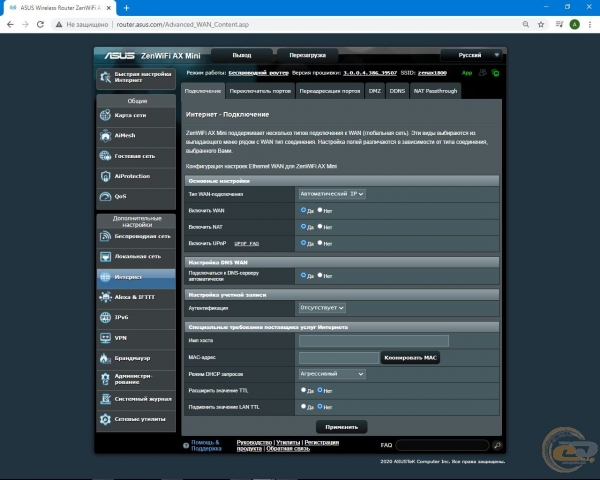Click the FAQ search field
This screenshot has width=600, height=480.
pos(443,445)
